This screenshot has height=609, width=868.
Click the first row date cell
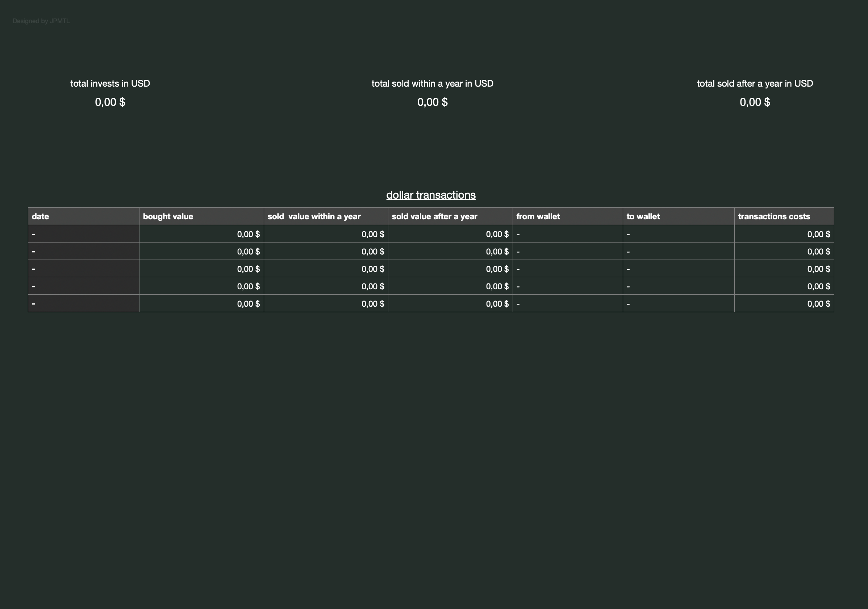click(84, 234)
